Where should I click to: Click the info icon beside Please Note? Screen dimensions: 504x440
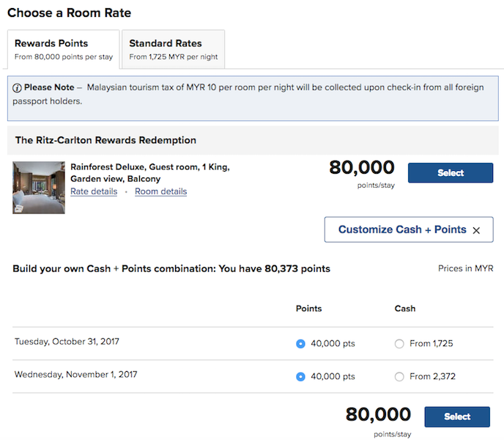pyautogui.click(x=17, y=88)
